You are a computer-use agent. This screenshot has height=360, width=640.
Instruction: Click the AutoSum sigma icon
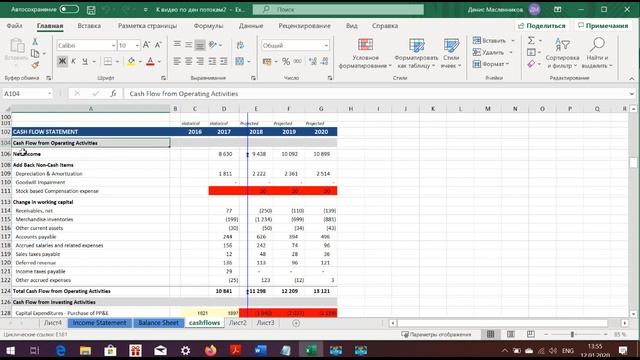click(x=531, y=40)
